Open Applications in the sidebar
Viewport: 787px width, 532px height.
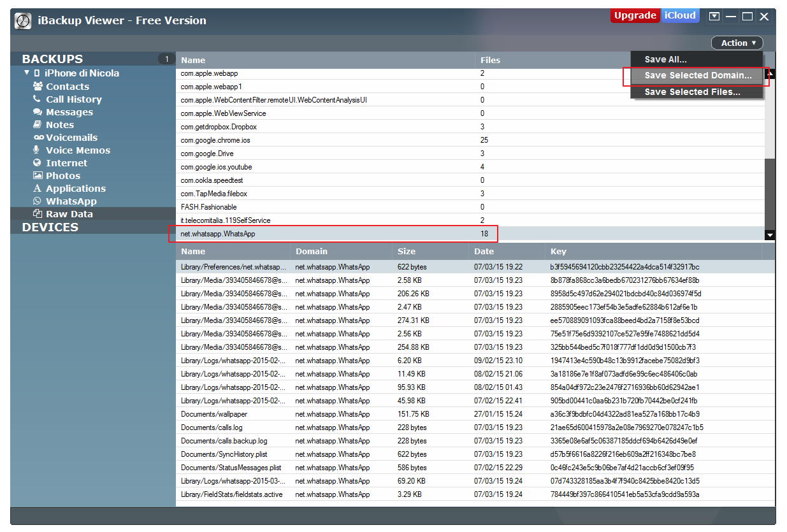pyautogui.click(x=76, y=188)
